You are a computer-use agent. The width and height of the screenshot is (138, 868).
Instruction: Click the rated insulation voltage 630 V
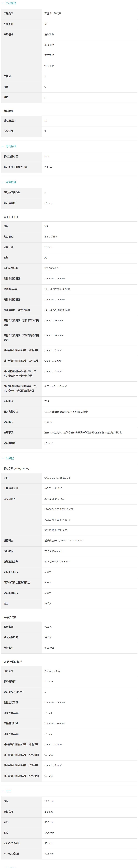coord(48,593)
